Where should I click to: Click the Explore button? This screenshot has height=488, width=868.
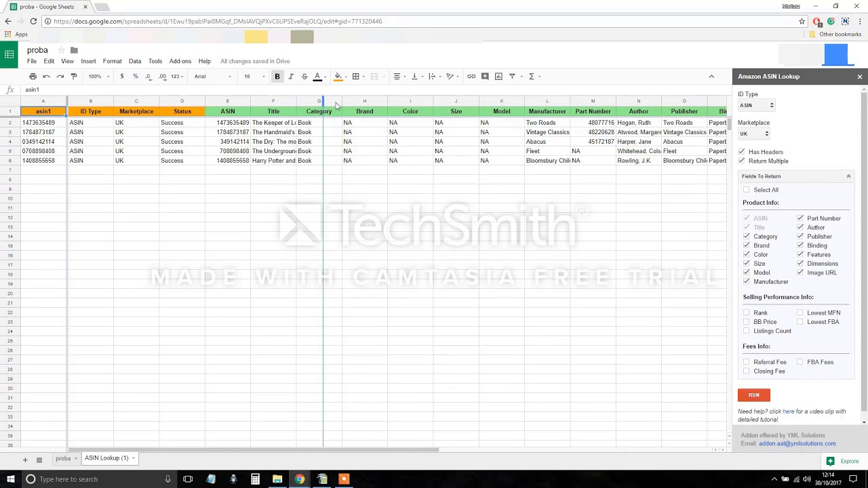(x=842, y=462)
